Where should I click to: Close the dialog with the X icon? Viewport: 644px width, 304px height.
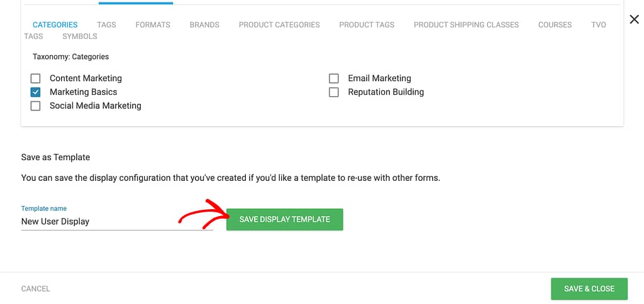[634, 19]
